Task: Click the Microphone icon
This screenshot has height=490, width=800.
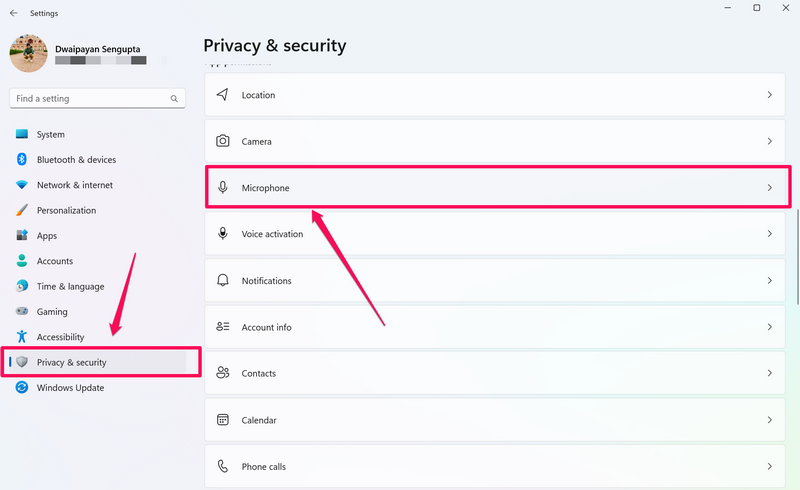Action: (x=223, y=188)
